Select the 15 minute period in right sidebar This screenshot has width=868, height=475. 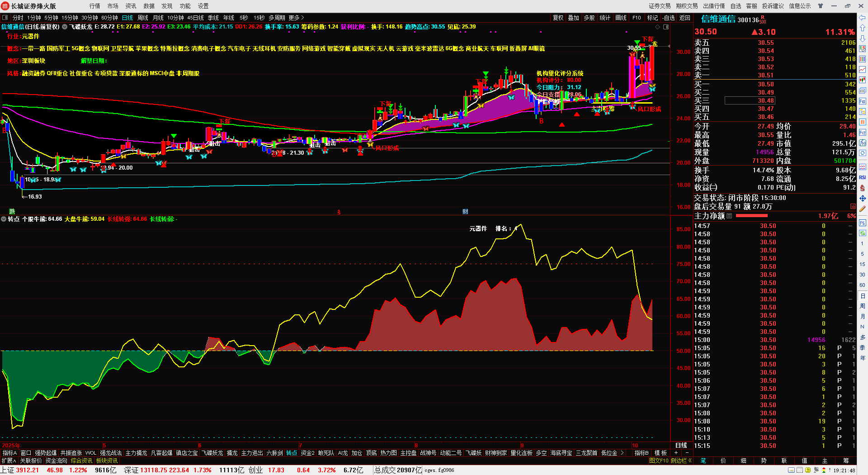[x=863, y=264]
